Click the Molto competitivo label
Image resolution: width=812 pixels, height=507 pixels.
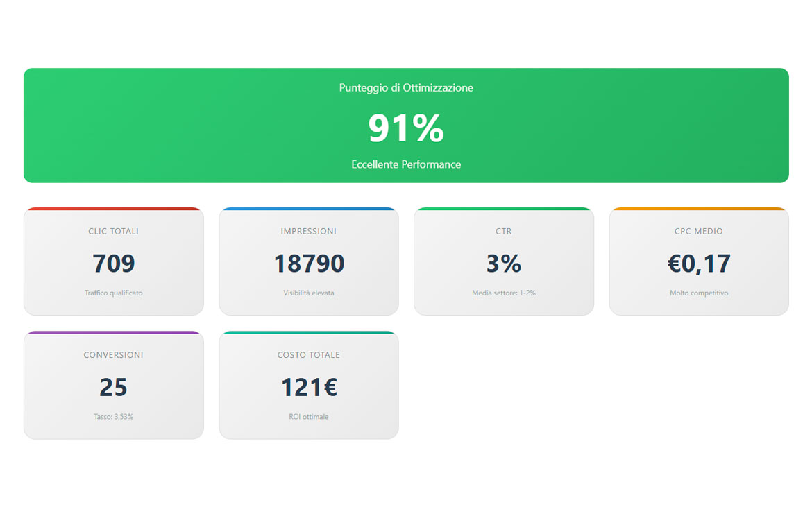pos(698,293)
